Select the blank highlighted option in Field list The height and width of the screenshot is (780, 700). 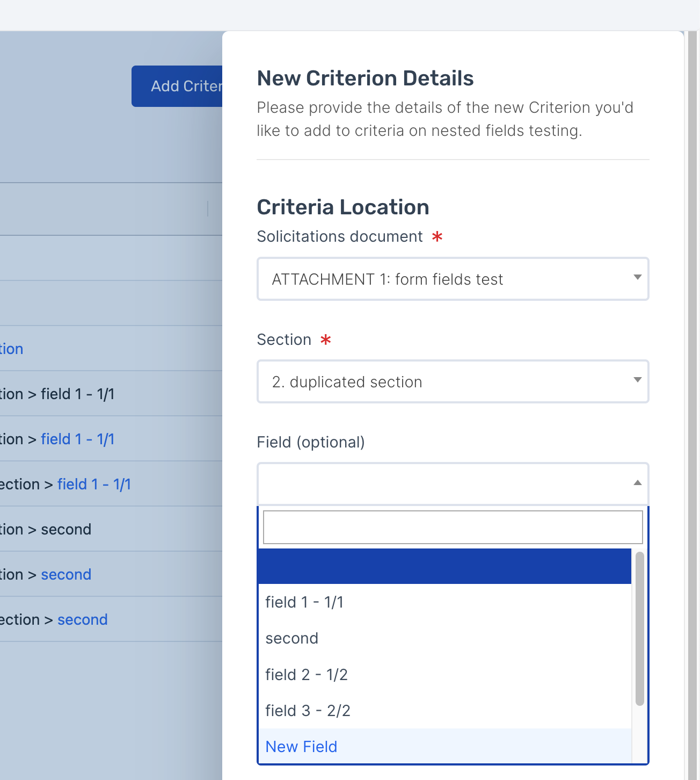[444, 566]
